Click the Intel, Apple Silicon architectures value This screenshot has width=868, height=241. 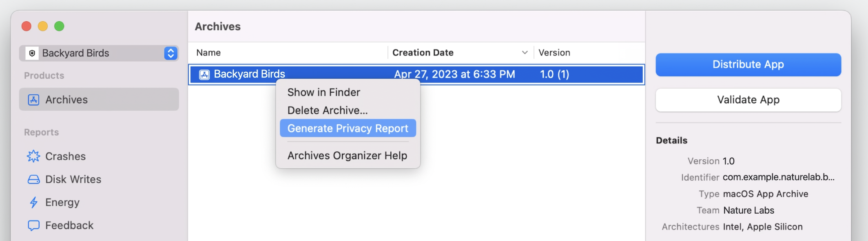[x=763, y=227]
